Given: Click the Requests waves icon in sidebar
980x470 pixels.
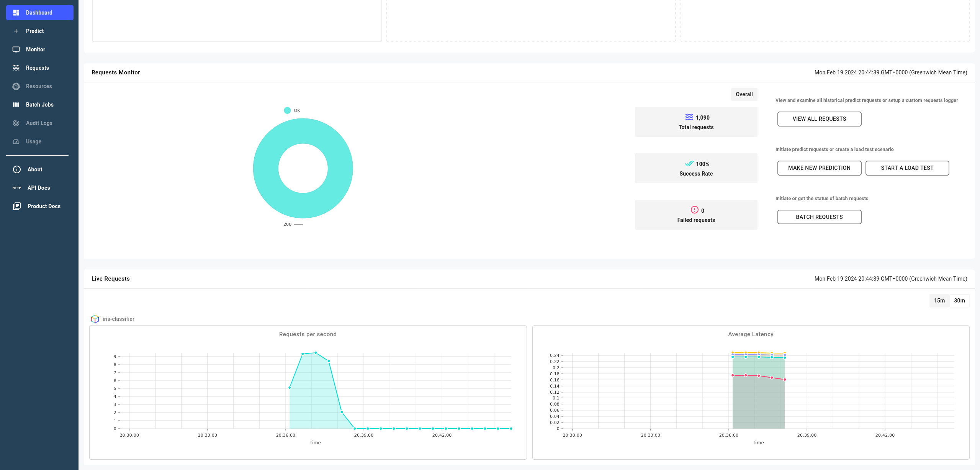Looking at the screenshot, I should (16, 68).
